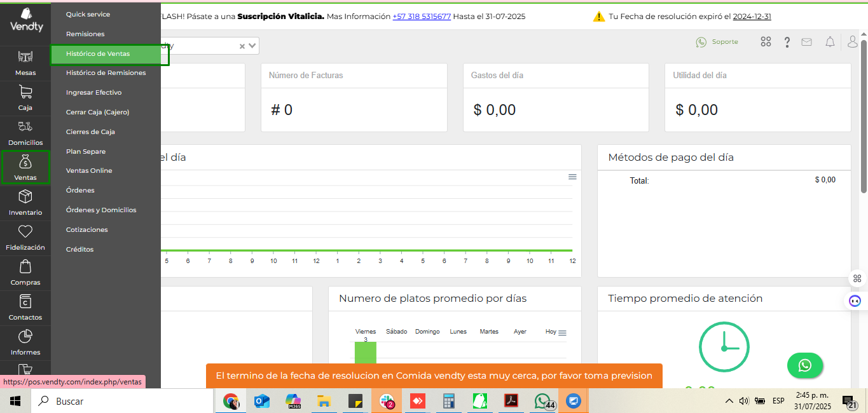Image resolution: width=868 pixels, height=413 pixels.
Task: Open Créditos menu item
Action: coord(79,250)
